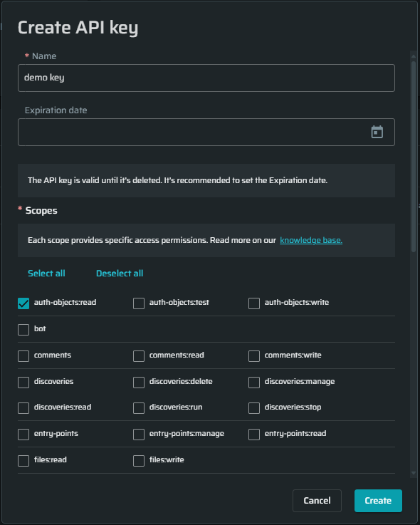Select the discoveries:stop checkbox
This screenshot has height=525, width=420.
(254, 407)
